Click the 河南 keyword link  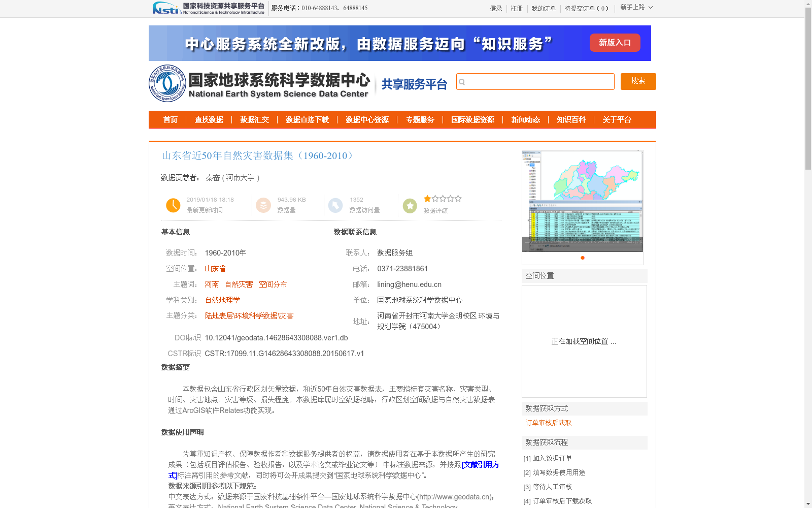point(212,284)
